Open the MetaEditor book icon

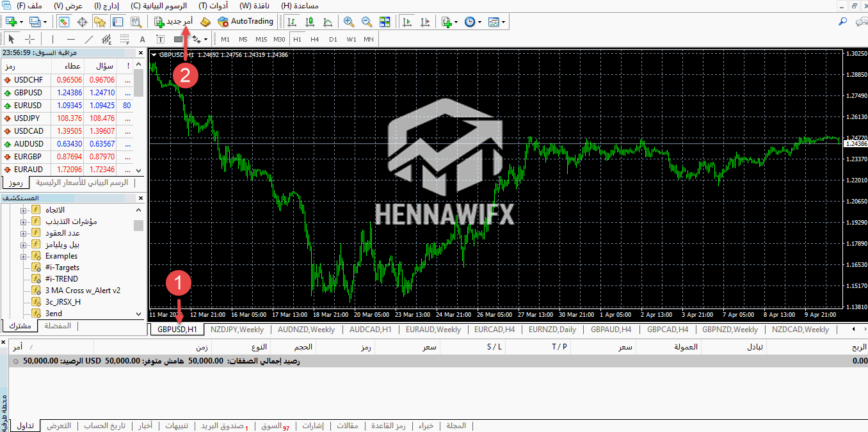205,22
